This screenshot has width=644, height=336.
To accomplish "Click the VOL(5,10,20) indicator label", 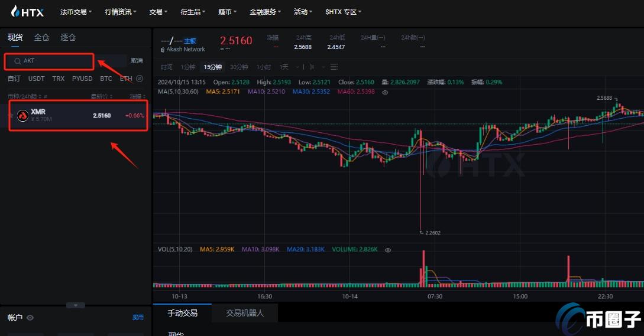I will tap(175, 249).
